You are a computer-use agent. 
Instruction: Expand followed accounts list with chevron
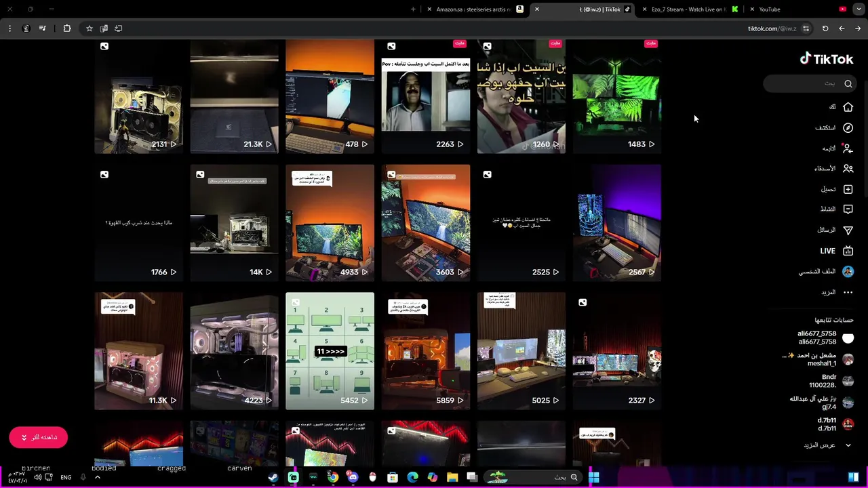tap(848, 445)
